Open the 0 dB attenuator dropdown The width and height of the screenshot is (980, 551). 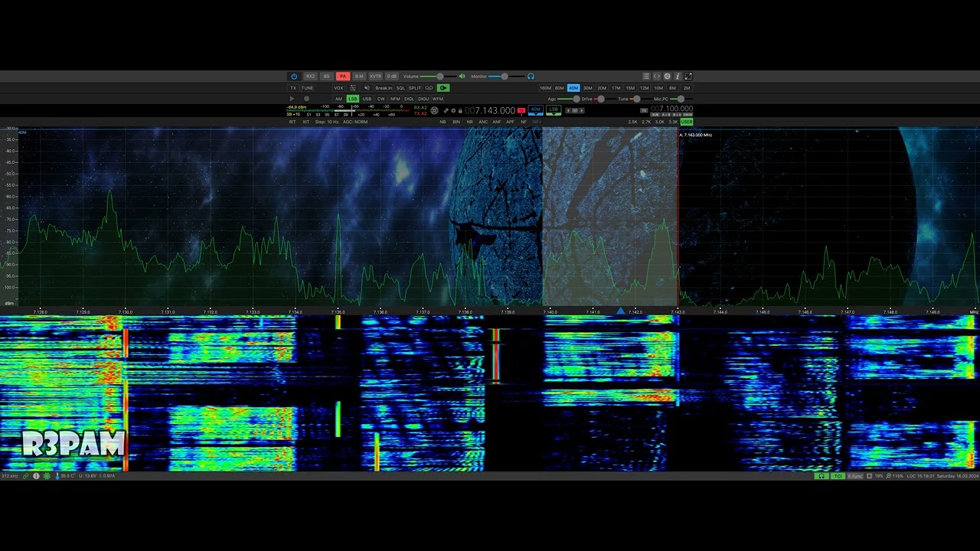392,77
